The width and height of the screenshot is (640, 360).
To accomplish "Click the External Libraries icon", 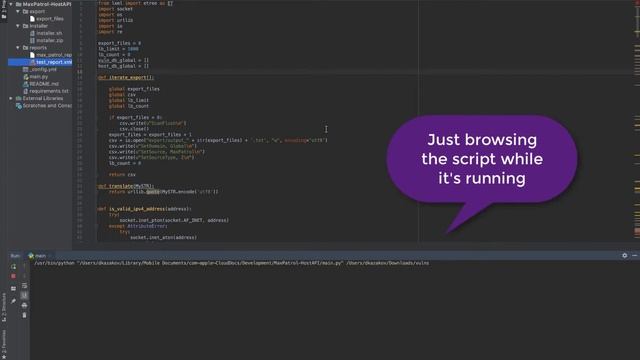I will 18,98.
